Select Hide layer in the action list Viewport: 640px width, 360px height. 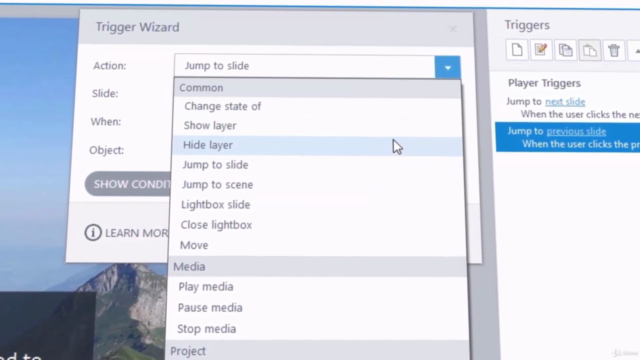317,145
